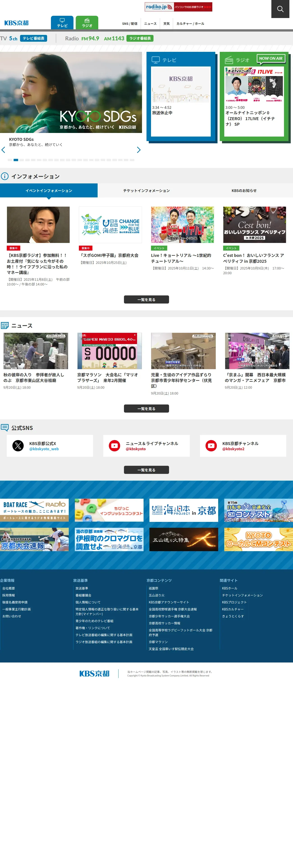Click the KBS Kyoto logo in header
The width and height of the screenshot is (293, 868).
[x=16, y=23]
